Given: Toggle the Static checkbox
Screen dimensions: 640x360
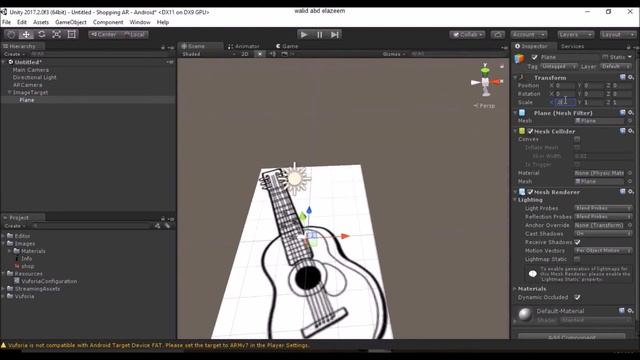Looking at the screenshot, I should click(605, 57).
